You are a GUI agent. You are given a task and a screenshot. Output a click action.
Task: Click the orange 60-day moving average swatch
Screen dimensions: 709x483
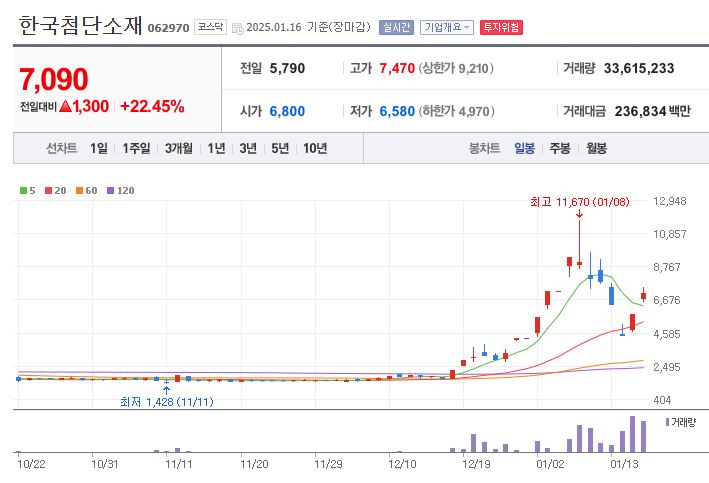pos(80,191)
